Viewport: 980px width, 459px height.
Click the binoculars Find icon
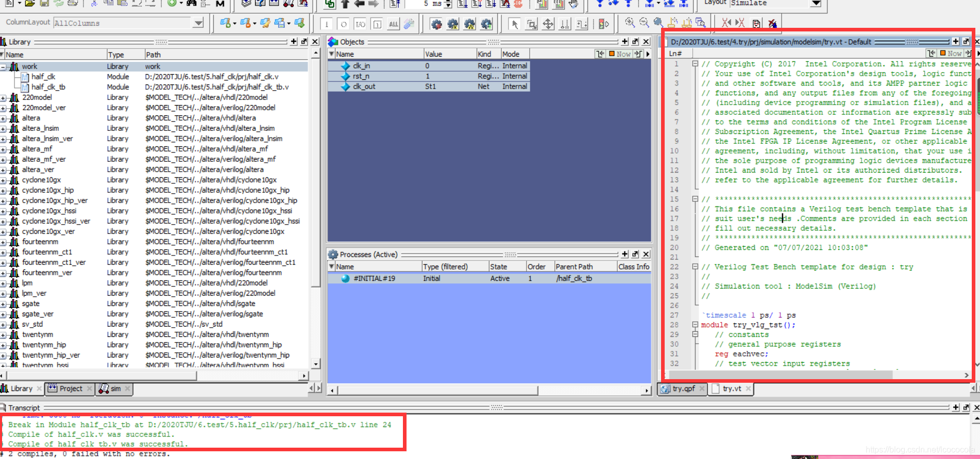(191, 3)
